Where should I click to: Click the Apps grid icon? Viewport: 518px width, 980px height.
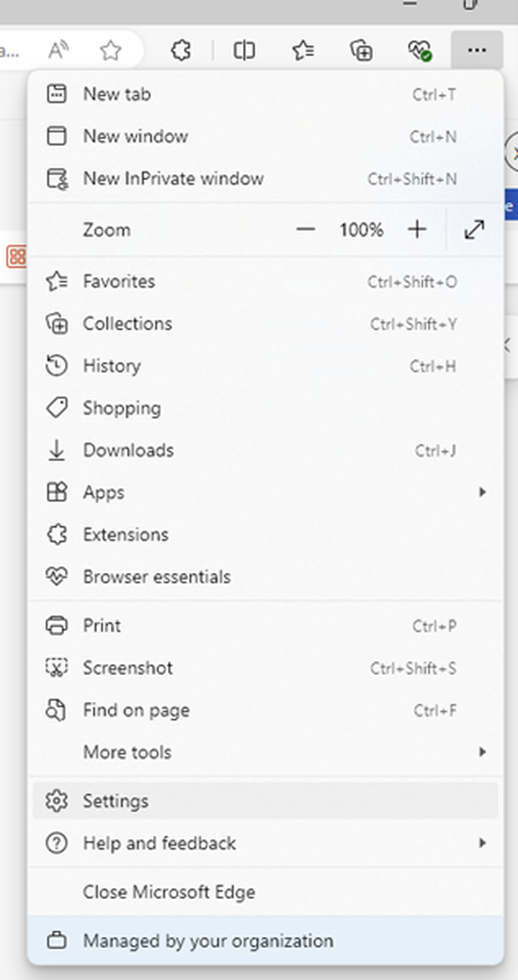click(x=57, y=493)
